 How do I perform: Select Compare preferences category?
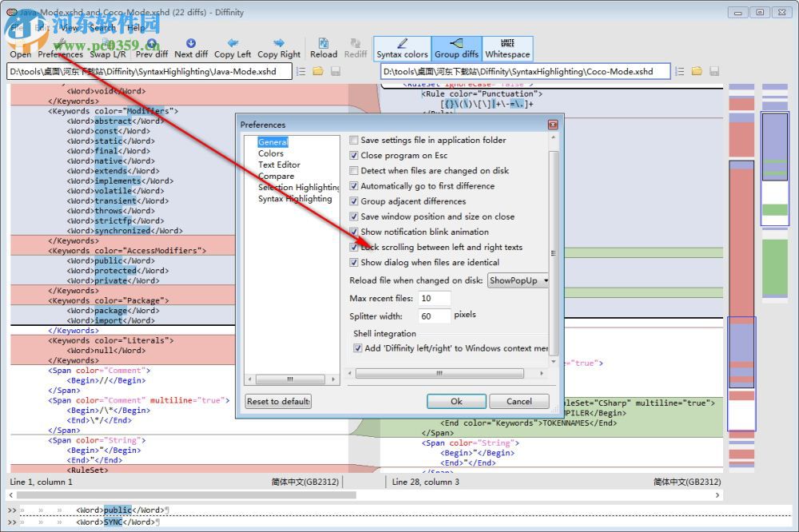coord(276,176)
